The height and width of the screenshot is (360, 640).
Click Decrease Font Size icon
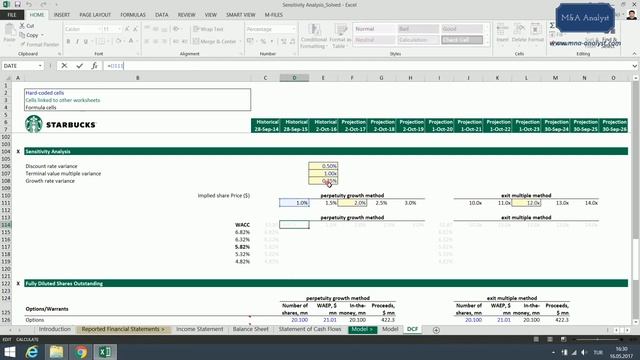point(135,29)
